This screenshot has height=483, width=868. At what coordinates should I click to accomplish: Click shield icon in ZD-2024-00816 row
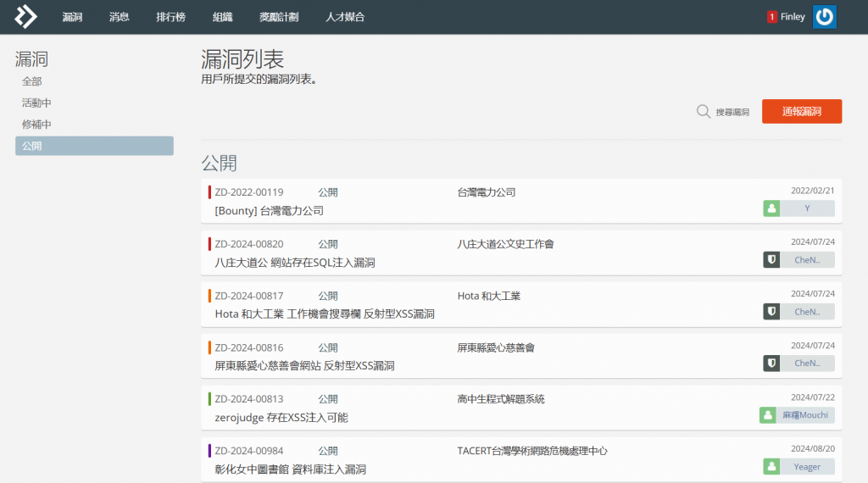(771, 364)
